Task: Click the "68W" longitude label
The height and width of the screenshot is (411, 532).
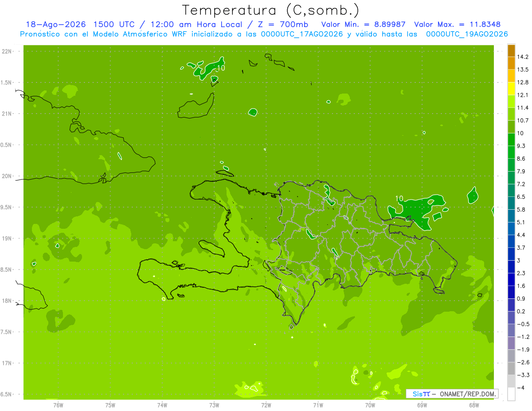Action: coord(474,406)
